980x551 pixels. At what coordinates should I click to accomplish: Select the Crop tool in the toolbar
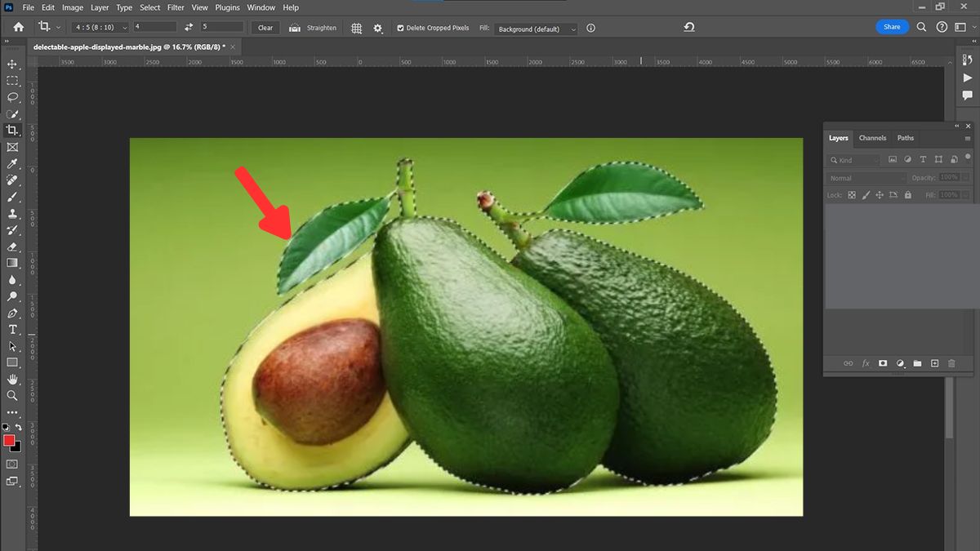12,130
